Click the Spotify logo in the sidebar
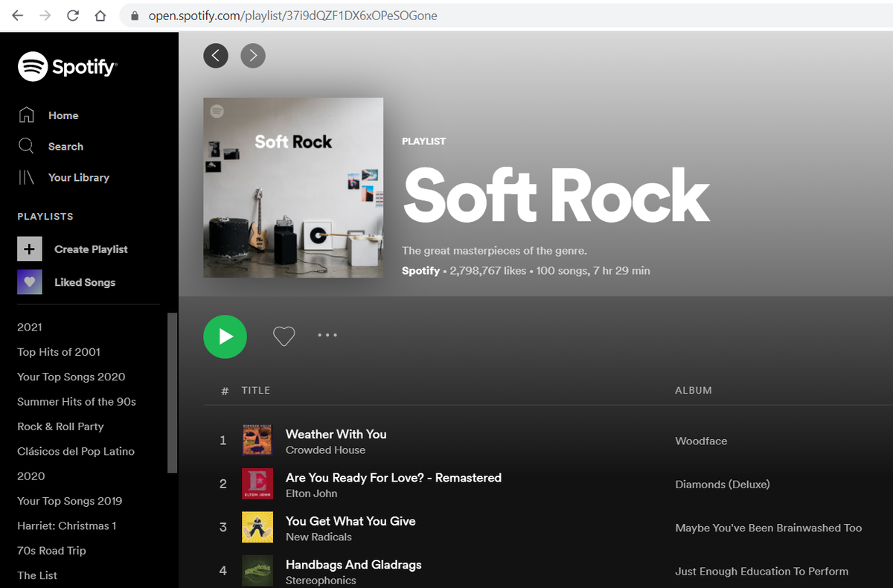 67,67
